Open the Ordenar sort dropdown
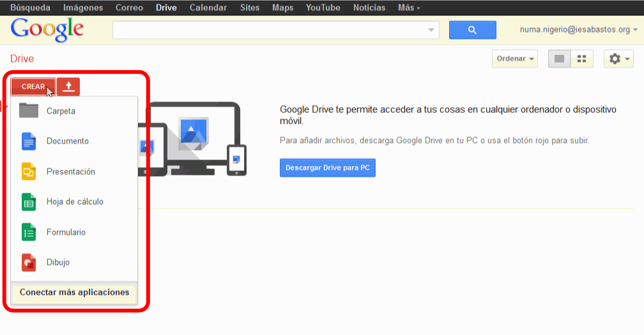The image size is (644, 335). click(515, 59)
